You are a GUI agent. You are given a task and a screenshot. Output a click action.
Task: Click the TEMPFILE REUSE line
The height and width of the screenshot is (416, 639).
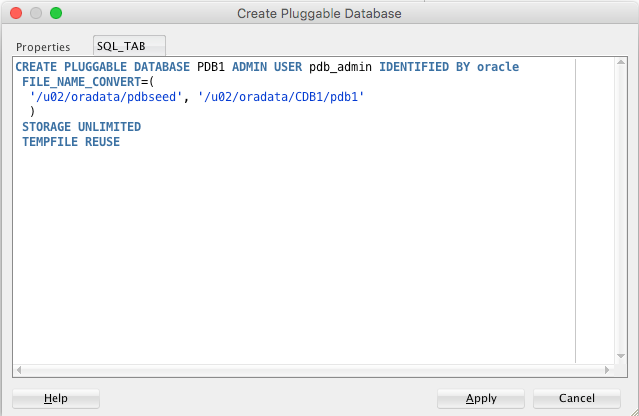[70, 142]
